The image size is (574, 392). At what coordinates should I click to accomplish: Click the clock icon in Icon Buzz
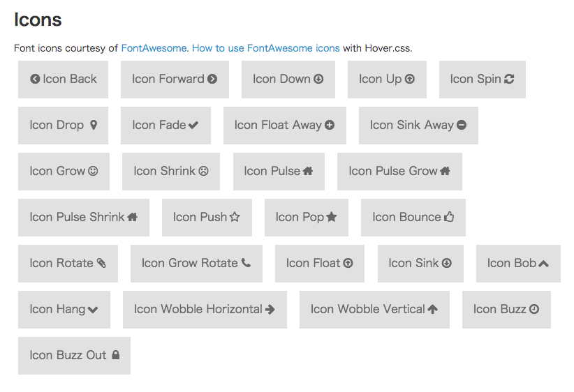coord(534,310)
